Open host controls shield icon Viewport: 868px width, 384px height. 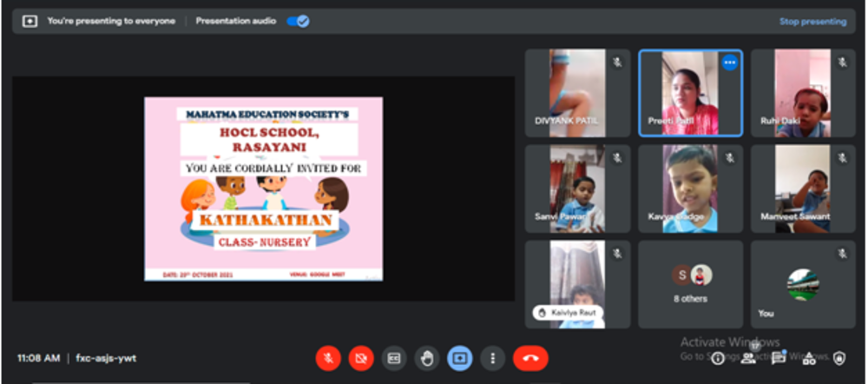pos(839,358)
